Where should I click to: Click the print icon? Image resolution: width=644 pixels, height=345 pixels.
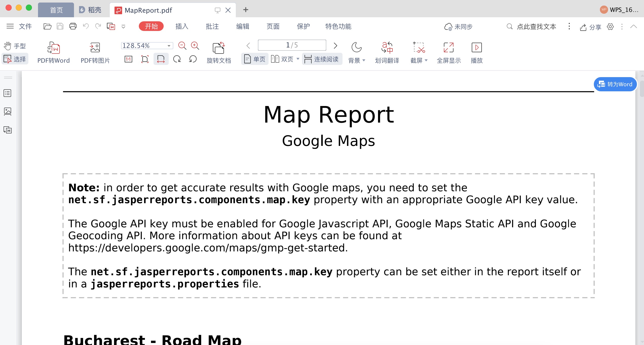(x=73, y=26)
